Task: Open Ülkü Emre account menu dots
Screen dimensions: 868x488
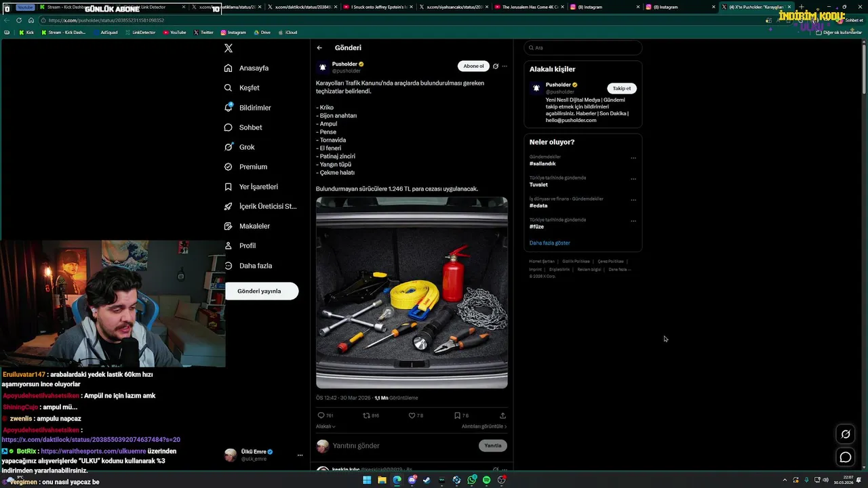Action: pyautogui.click(x=300, y=455)
